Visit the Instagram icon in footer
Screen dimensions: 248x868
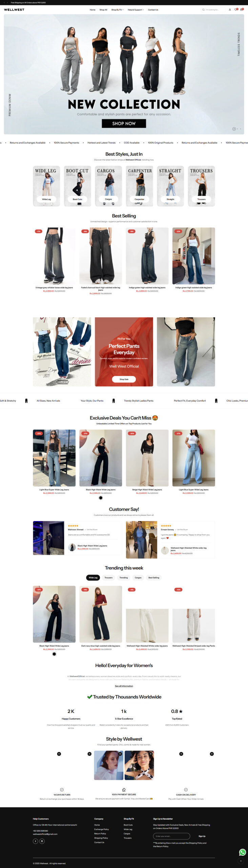click(x=42, y=841)
